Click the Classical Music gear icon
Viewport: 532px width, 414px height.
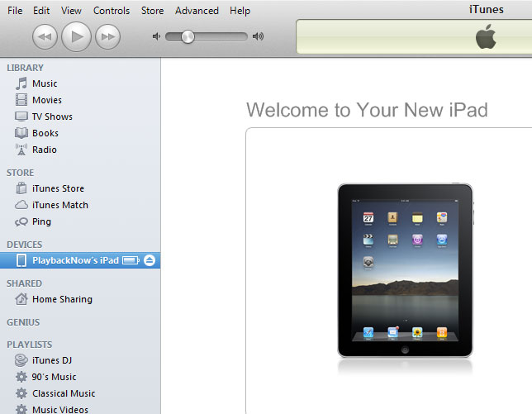click(x=21, y=393)
